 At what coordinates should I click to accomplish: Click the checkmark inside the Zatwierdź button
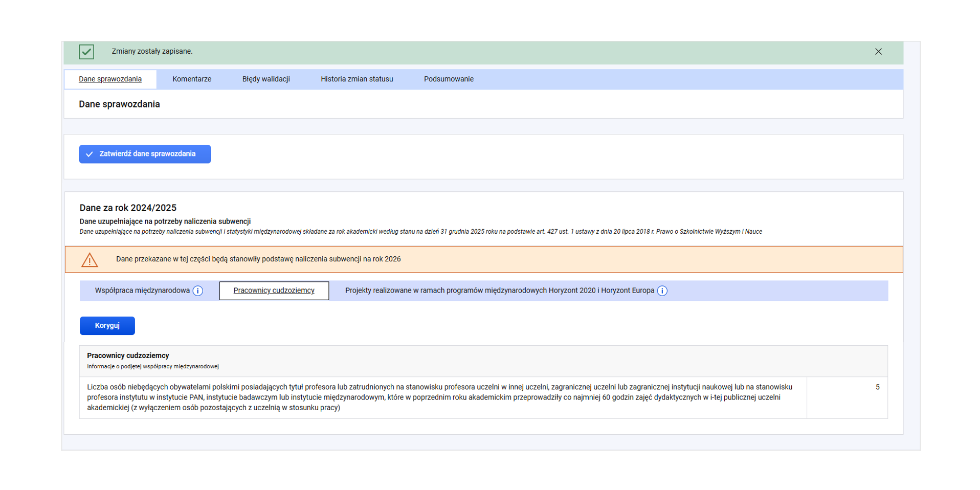coord(90,154)
